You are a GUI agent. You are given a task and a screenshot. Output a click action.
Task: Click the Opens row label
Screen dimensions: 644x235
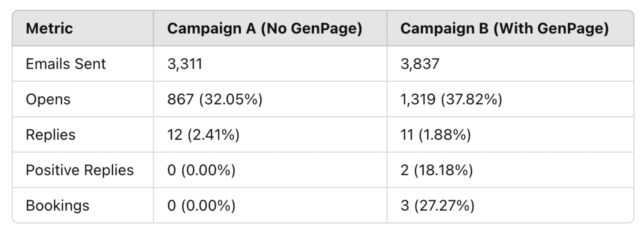tap(48, 99)
